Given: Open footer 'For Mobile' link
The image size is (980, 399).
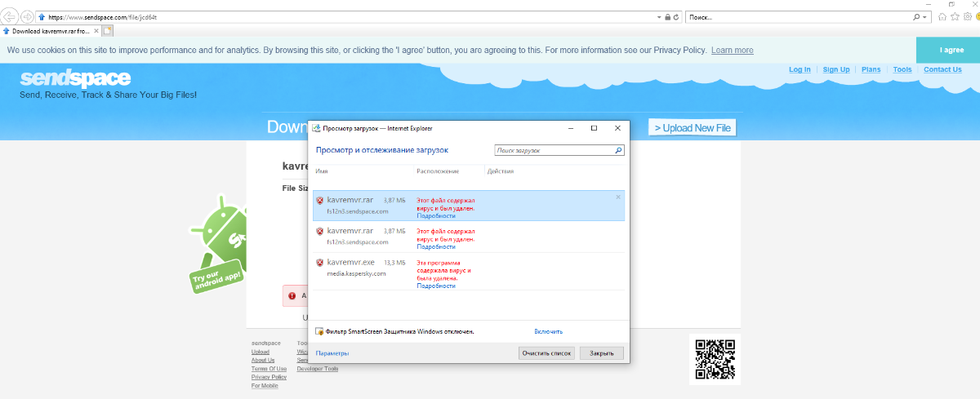Looking at the screenshot, I should (265, 386).
